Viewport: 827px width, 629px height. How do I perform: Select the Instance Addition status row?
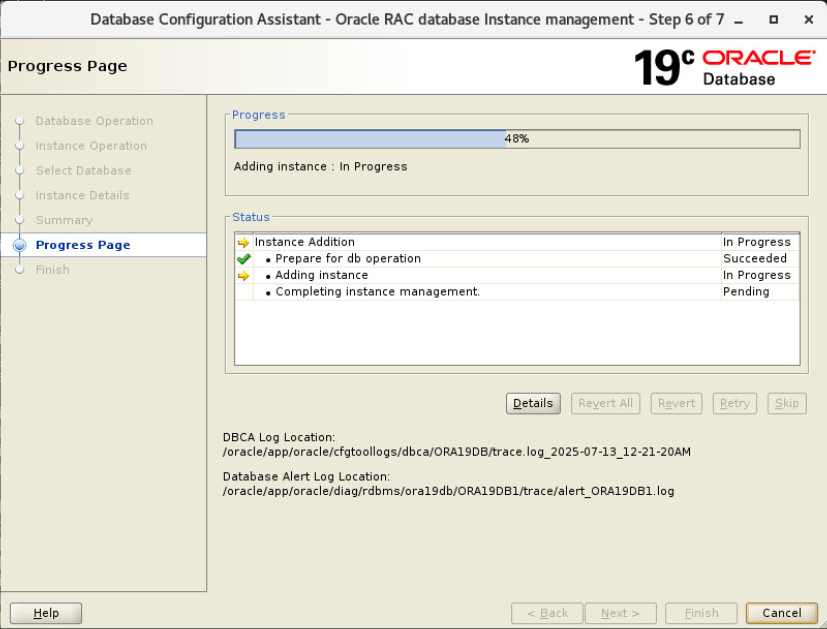tap(517, 243)
